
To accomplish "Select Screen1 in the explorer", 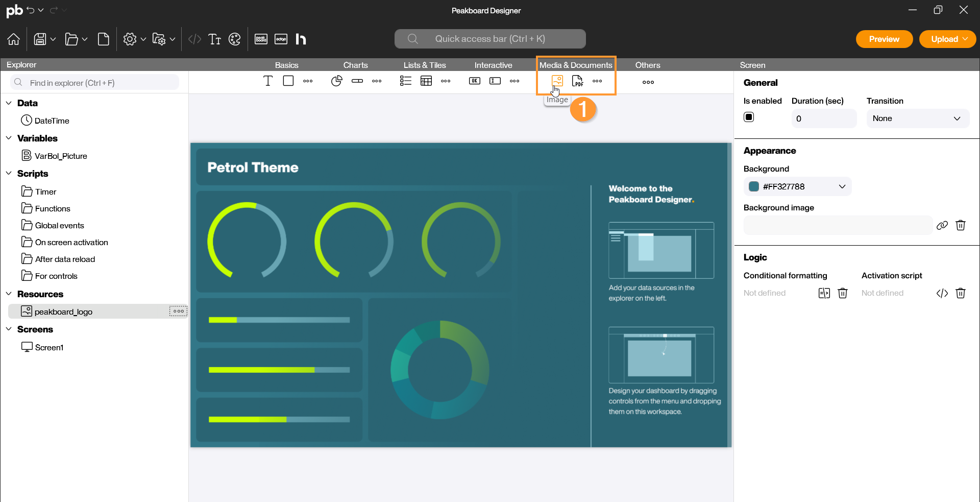I will tap(49, 347).
